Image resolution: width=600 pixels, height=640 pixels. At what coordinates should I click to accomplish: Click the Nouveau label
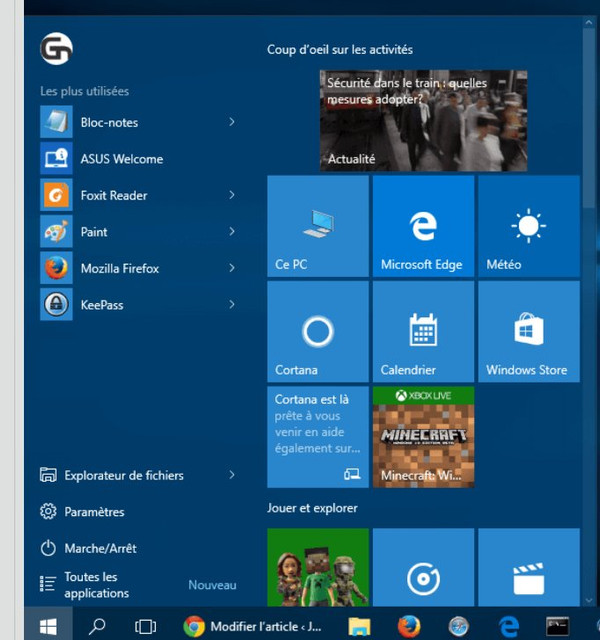[212, 585]
